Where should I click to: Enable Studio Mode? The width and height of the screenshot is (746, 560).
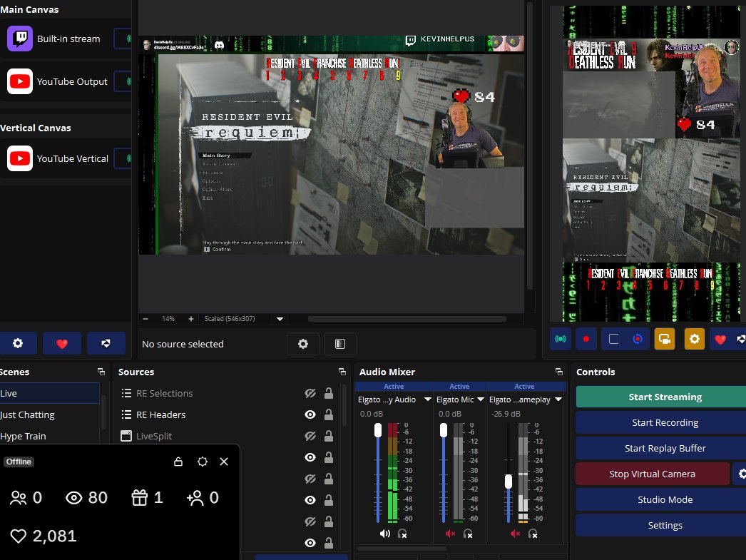pos(661,499)
